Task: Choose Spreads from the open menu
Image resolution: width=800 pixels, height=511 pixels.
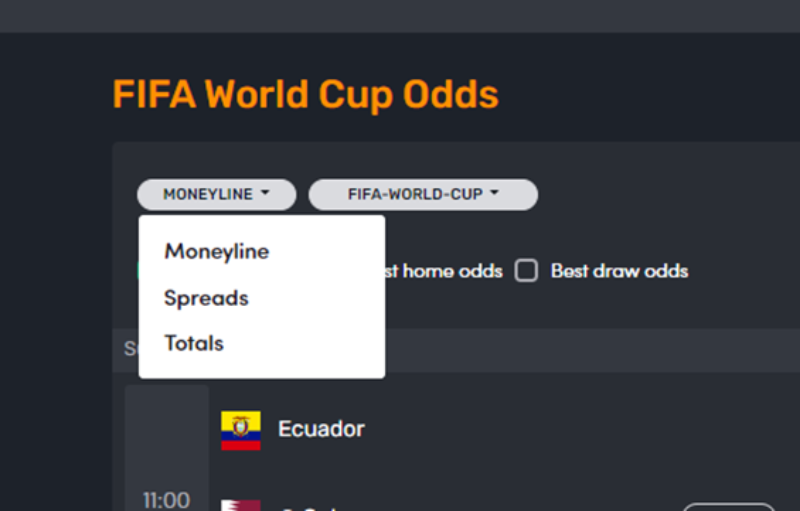Action: [x=206, y=298]
